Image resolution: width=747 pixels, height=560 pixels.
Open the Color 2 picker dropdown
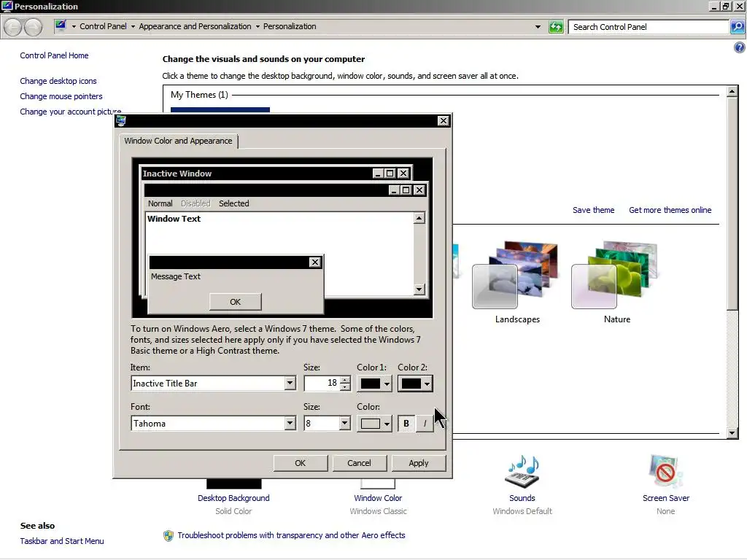[415, 384]
